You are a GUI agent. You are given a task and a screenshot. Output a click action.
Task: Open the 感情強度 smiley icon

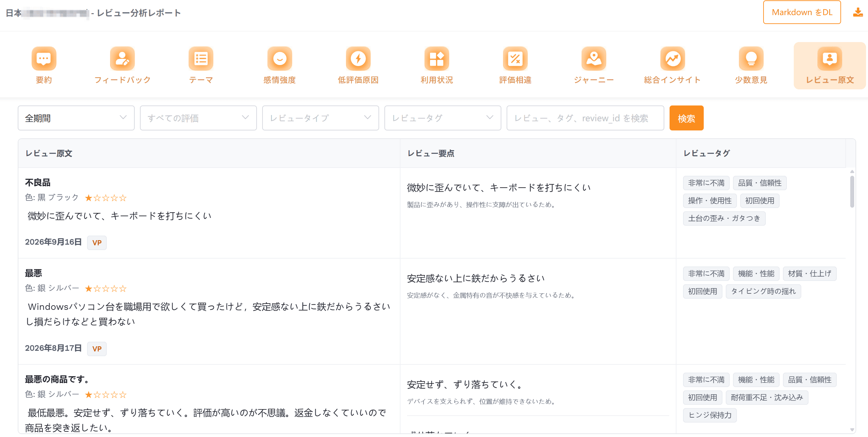pyautogui.click(x=280, y=58)
